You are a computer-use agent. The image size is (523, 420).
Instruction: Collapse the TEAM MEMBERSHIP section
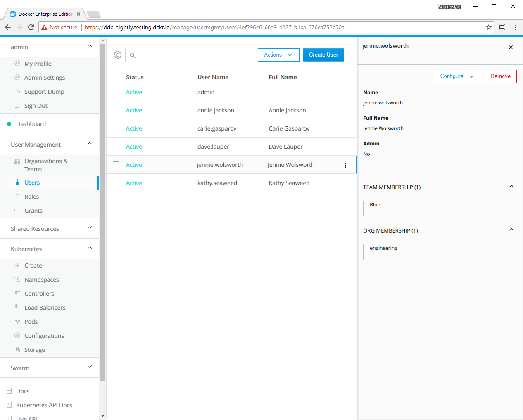pyautogui.click(x=511, y=187)
